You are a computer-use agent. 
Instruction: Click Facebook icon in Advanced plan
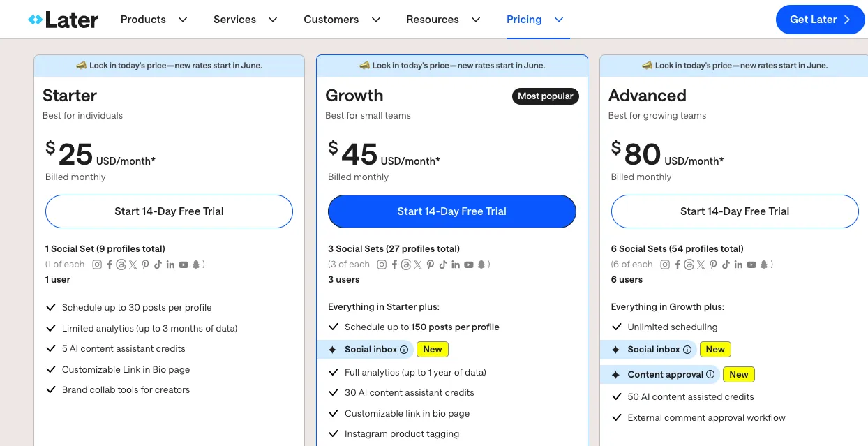click(678, 265)
